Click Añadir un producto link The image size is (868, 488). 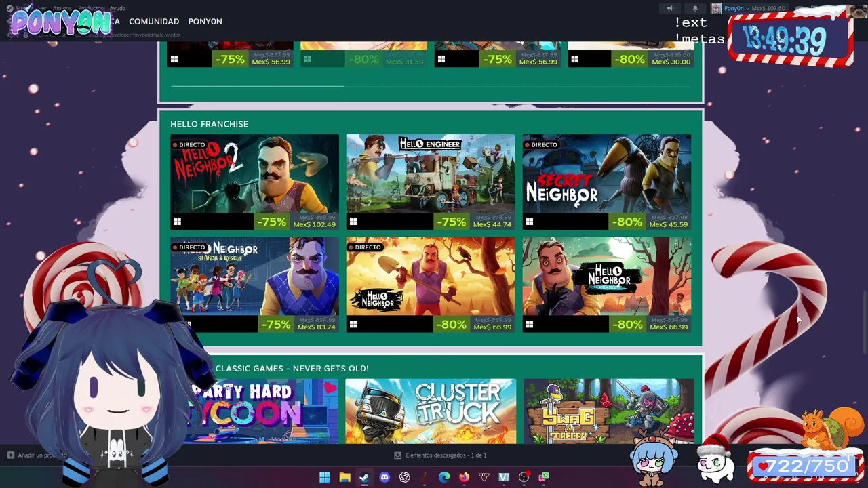tap(37, 455)
